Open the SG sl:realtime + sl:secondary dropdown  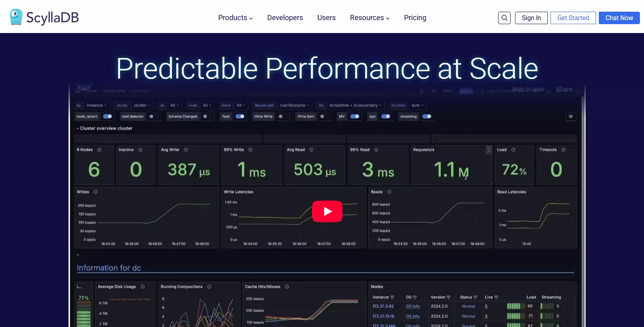point(355,106)
